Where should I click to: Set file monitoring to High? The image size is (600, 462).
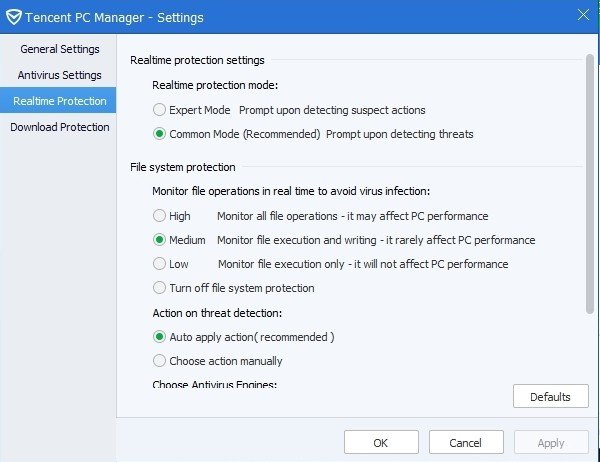point(160,215)
